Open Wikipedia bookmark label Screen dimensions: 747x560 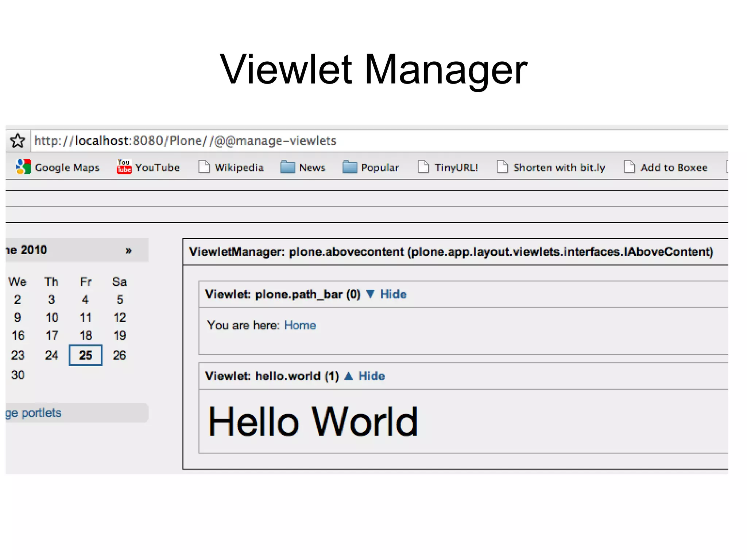pyautogui.click(x=239, y=167)
